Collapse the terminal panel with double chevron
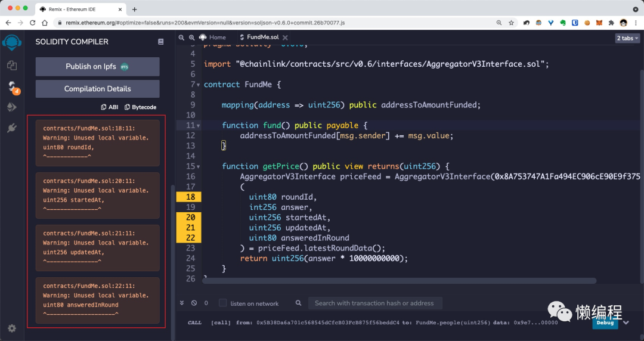The width and height of the screenshot is (644, 341). [x=182, y=303]
